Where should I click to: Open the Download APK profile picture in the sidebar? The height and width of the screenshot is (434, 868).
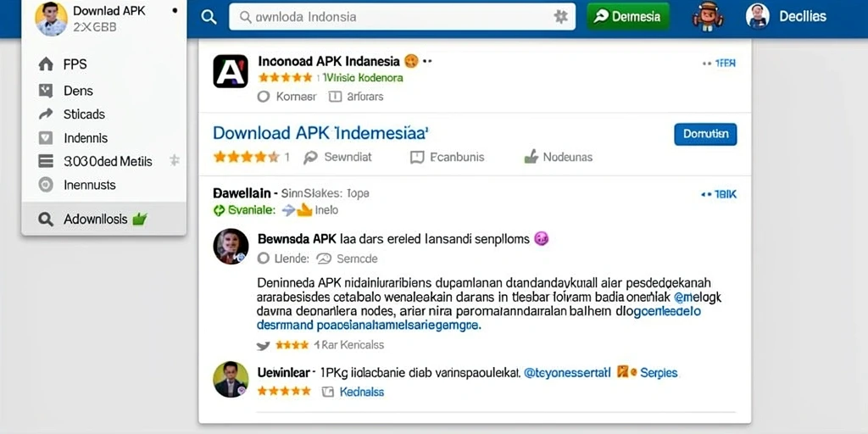coord(51,19)
